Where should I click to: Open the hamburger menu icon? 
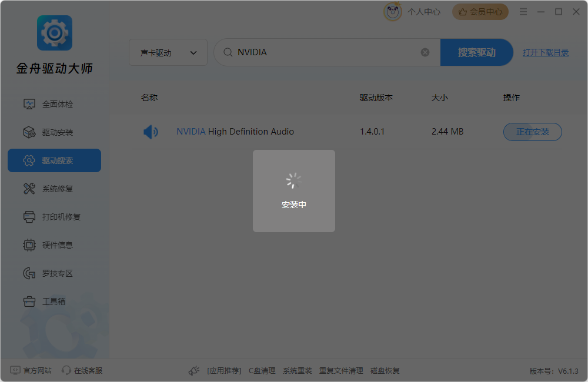[x=523, y=12]
